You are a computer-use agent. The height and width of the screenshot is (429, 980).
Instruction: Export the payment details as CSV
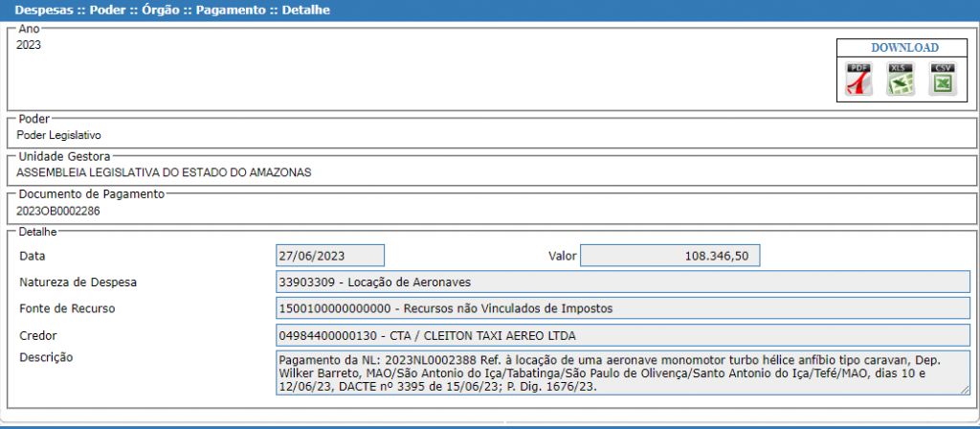pyautogui.click(x=942, y=80)
